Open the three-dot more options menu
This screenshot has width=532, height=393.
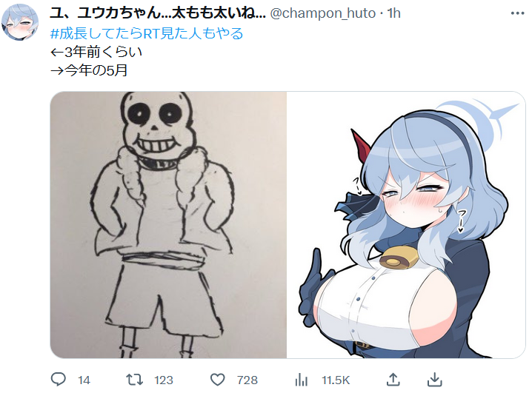(517, 13)
